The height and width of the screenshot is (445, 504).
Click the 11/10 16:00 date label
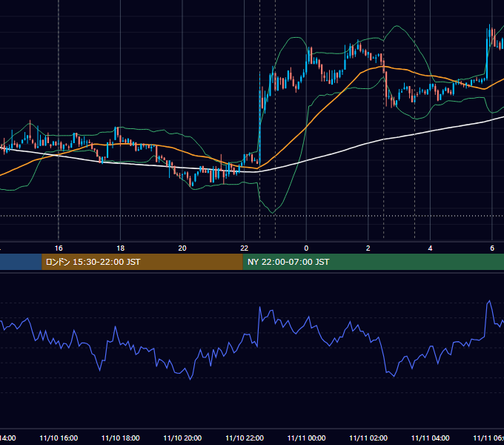coord(59,438)
